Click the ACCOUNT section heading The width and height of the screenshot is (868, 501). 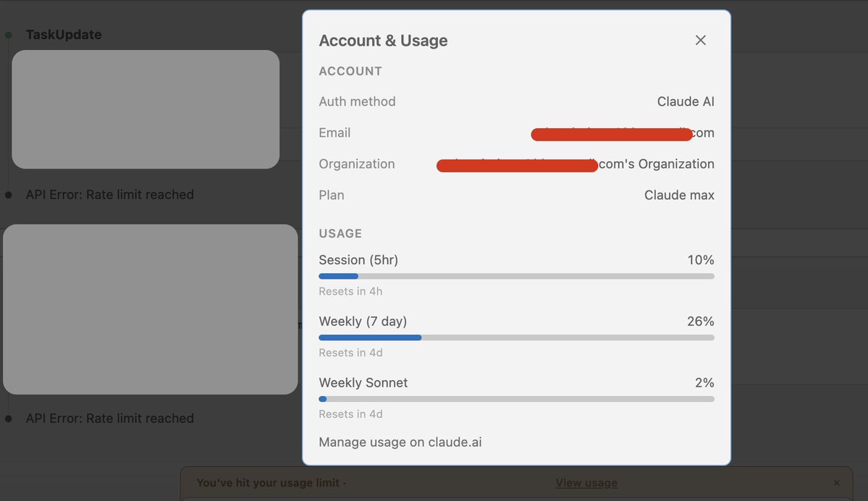click(x=350, y=72)
